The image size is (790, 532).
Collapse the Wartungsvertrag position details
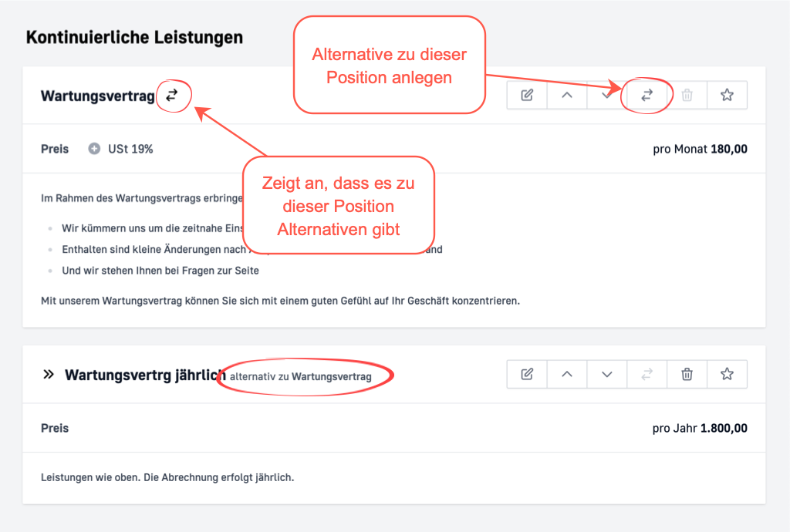tap(567, 95)
